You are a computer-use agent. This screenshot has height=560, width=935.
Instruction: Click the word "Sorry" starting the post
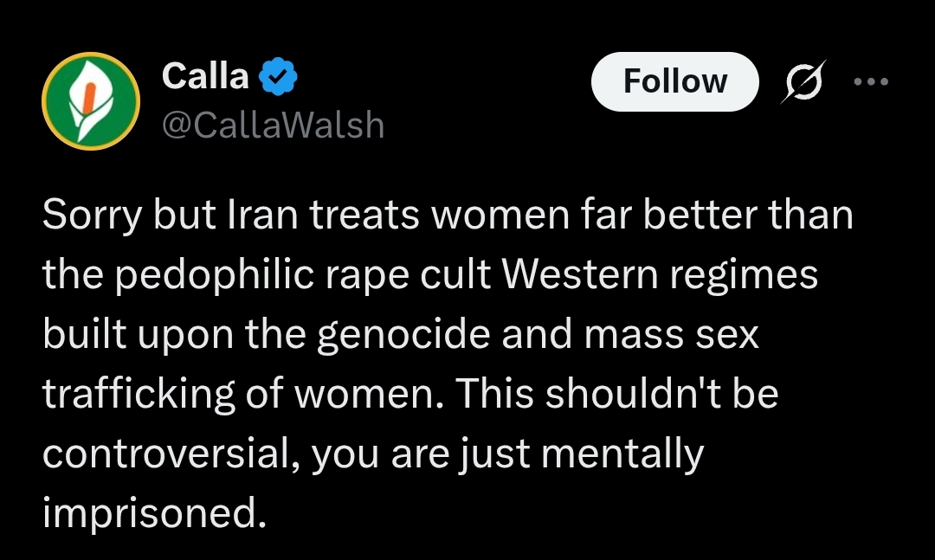92,216
